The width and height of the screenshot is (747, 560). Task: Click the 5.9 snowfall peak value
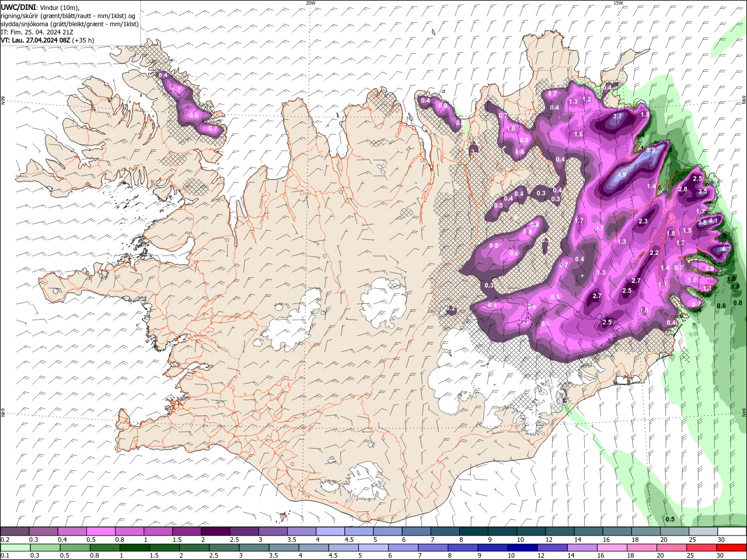click(652, 150)
